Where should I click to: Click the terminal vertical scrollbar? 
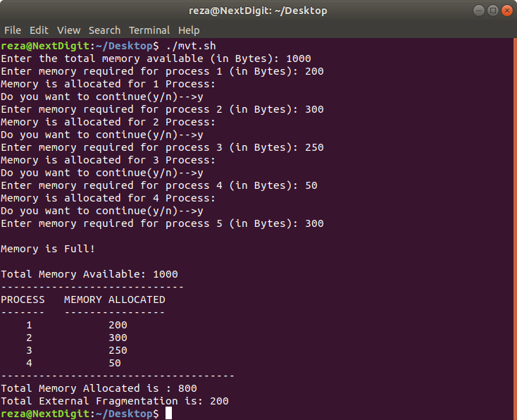[515, 228]
